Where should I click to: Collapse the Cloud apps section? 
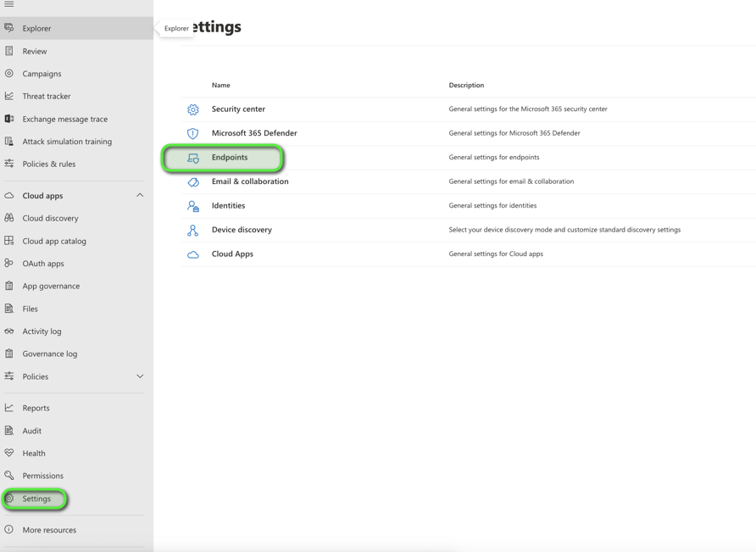coord(140,196)
